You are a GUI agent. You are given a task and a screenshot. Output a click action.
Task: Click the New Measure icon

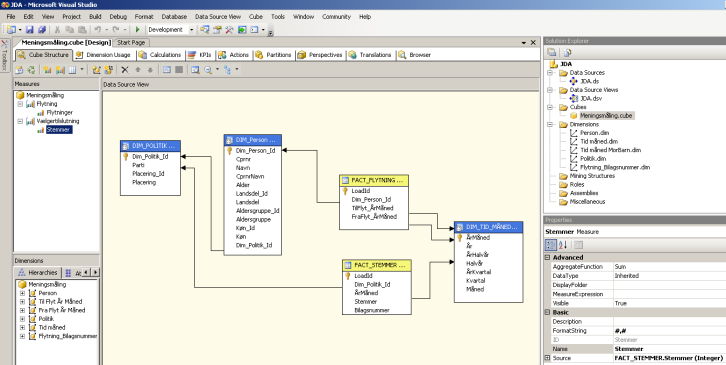tap(47, 70)
